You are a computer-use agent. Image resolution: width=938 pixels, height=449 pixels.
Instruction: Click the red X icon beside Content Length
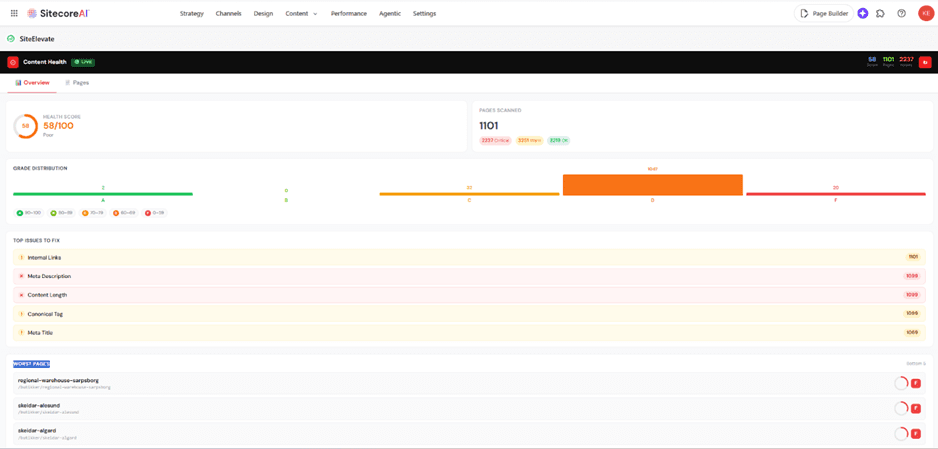[21, 295]
